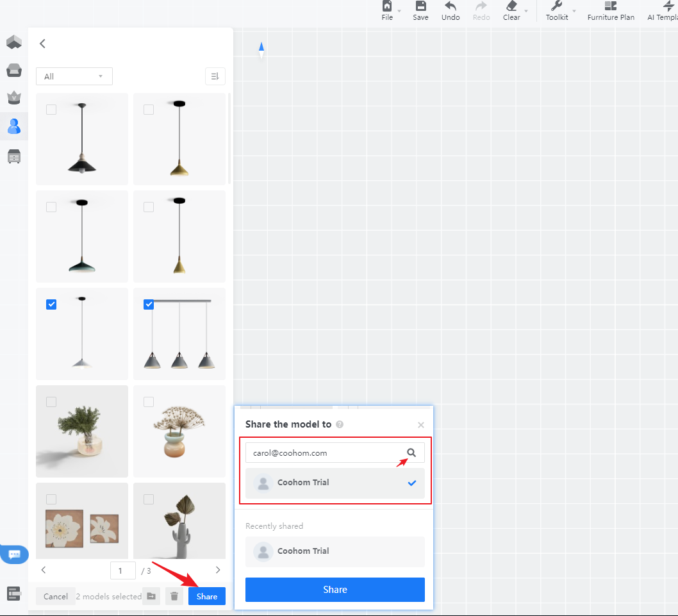Click the green plant vase thumbnail
This screenshot has width=678, height=616.
[x=82, y=431]
